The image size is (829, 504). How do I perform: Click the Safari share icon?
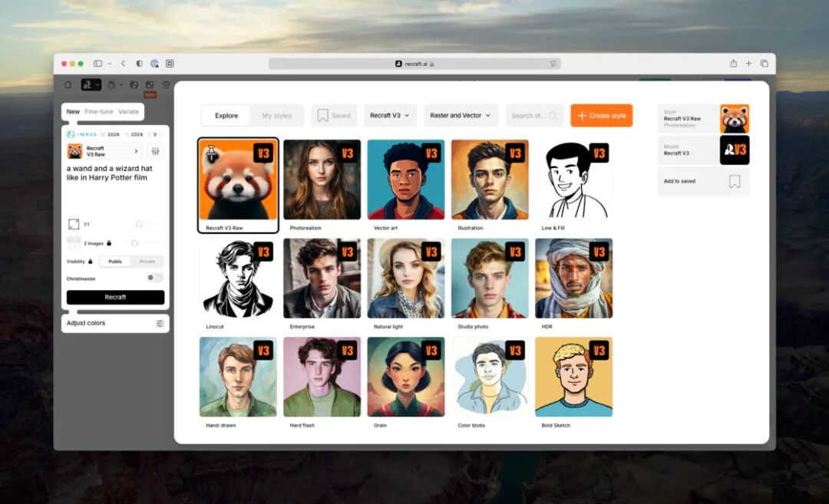pos(733,64)
